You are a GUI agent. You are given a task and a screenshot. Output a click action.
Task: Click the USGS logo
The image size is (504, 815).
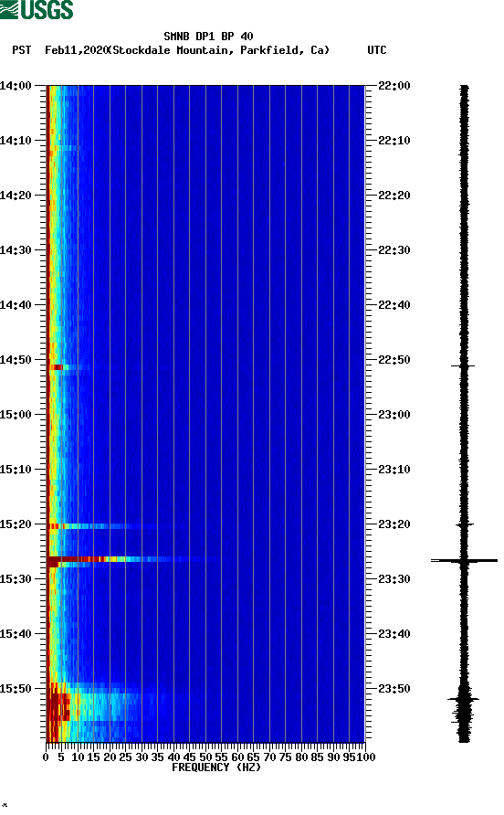click(x=37, y=9)
